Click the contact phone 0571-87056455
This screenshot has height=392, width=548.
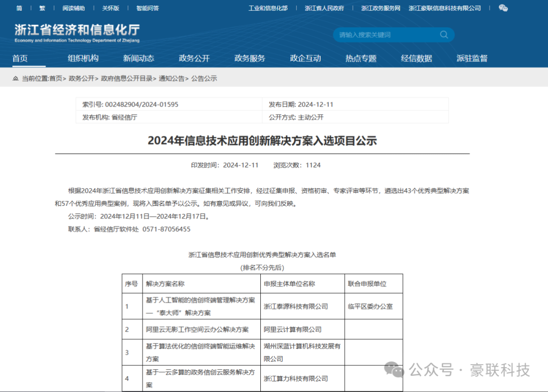click(166, 229)
